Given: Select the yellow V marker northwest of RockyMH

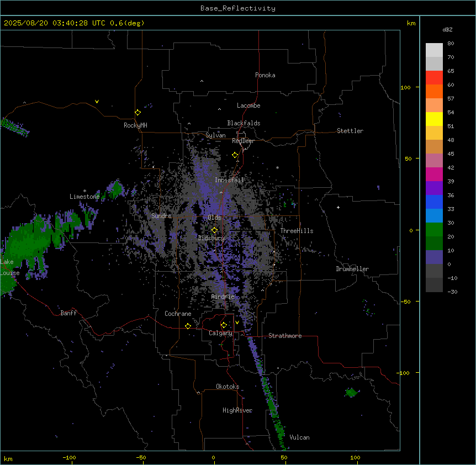Looking at the screenshot, I should coord(97,102).
